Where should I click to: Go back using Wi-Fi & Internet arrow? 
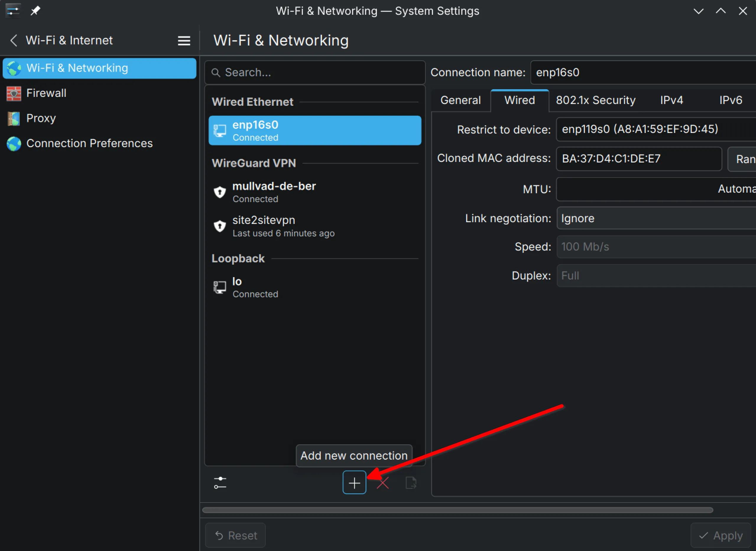pos(14,40)
